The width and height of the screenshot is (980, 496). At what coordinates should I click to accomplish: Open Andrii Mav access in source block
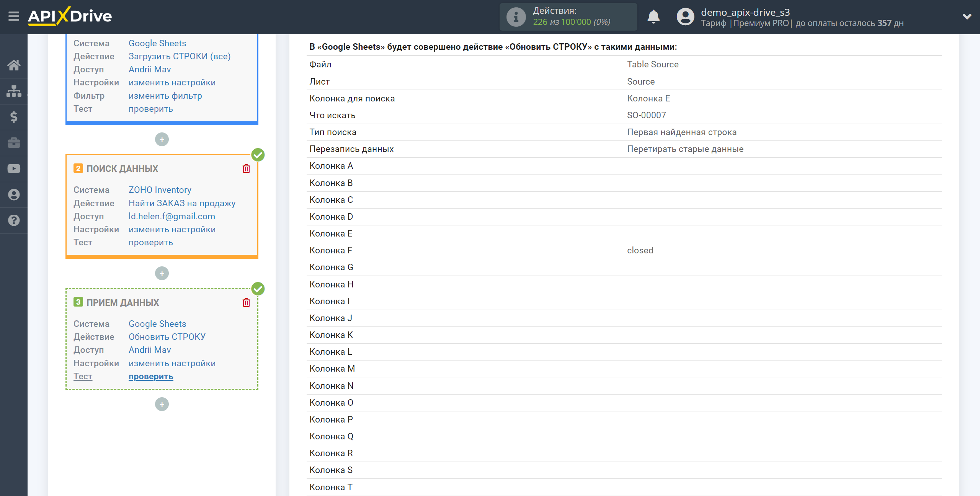[x=150, y=69]
